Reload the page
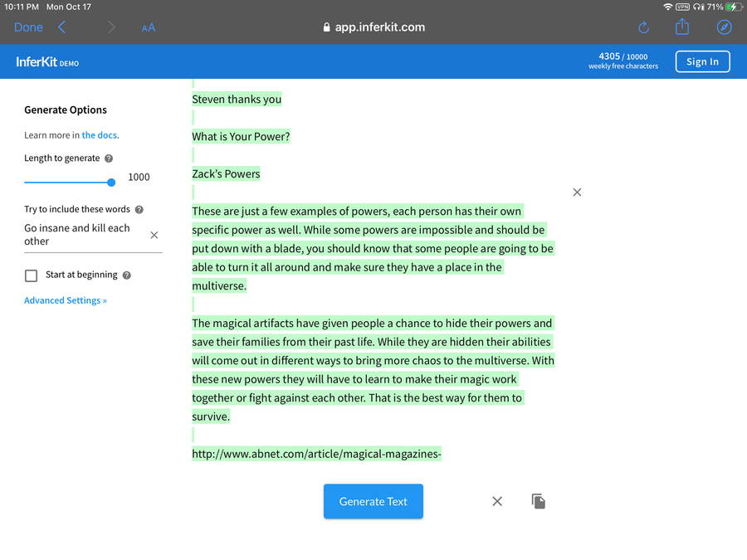This screenshot has width=747, height=560. (643, 27)
